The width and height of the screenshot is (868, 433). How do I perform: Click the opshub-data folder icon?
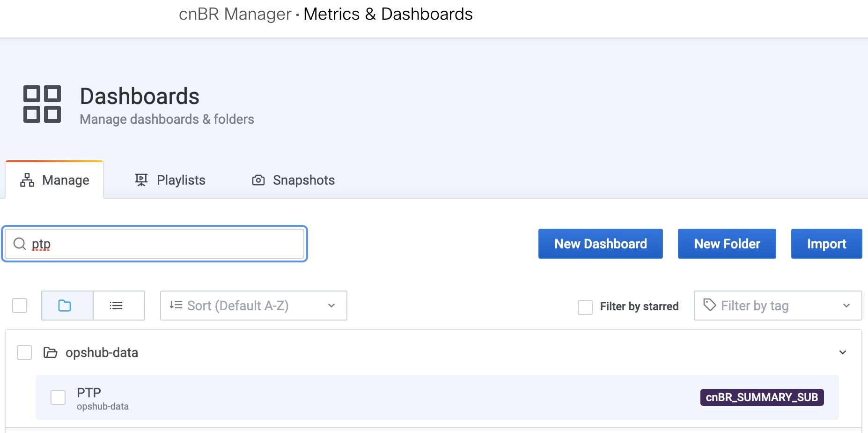[x=50, y=352]
